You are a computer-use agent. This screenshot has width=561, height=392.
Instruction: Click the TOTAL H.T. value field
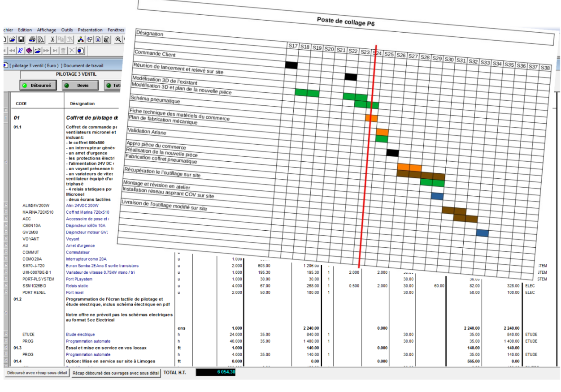[215, 372]
